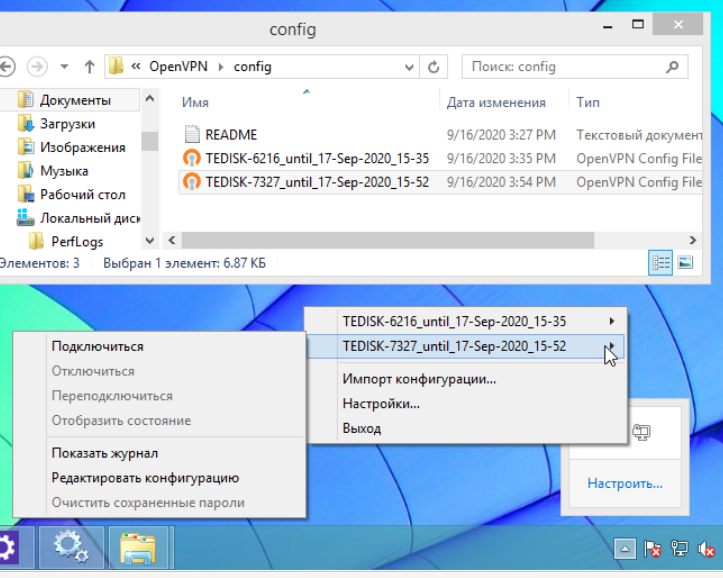Select Импорт конфигурации menu entry
723x578 pixels.
click(419, 379)
